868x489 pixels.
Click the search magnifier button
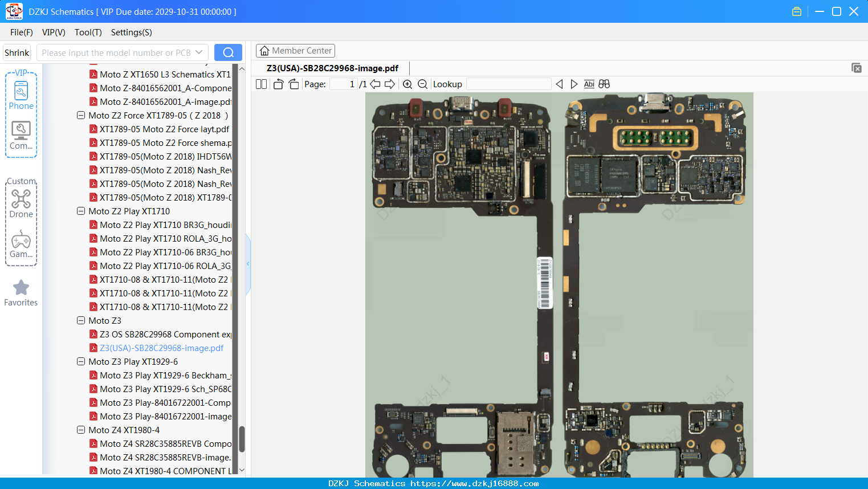pyautogui.click(x=228, y=52)
